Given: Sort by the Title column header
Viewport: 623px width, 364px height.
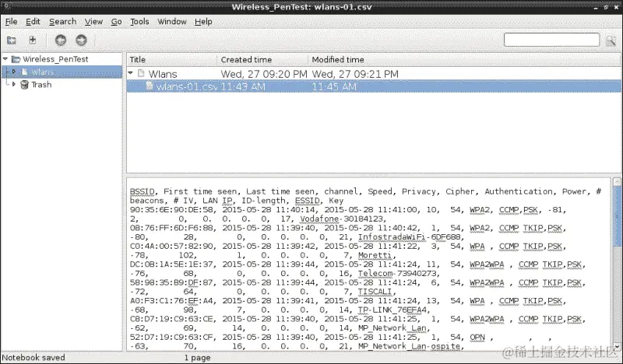Looking at the screenshot, I should (x=172, y=60).
